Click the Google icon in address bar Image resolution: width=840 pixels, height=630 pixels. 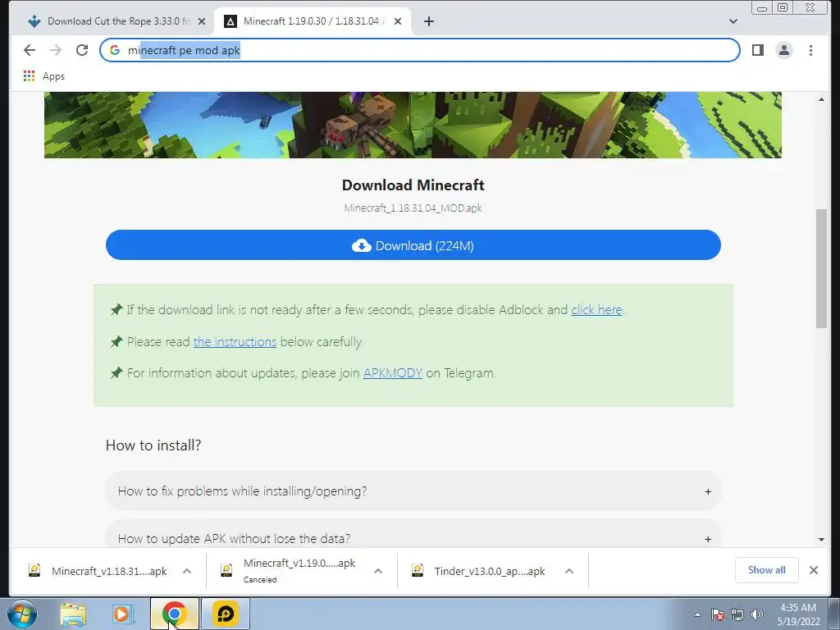[x=115, y=50]
